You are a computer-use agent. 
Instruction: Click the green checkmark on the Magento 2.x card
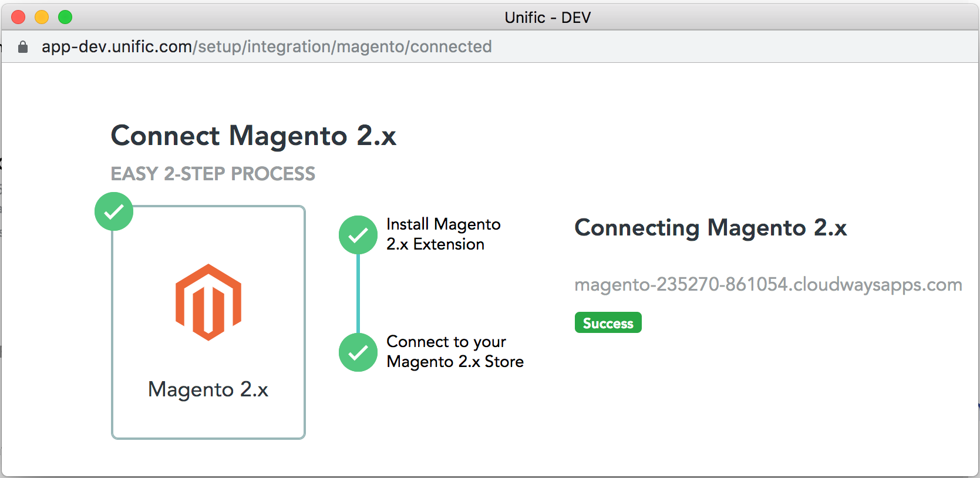click(114, 211)
